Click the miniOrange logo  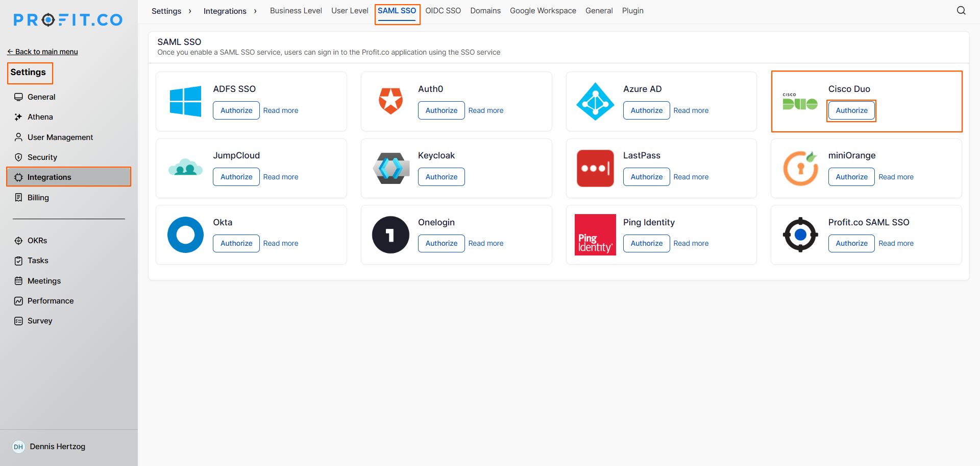(800, 168)
